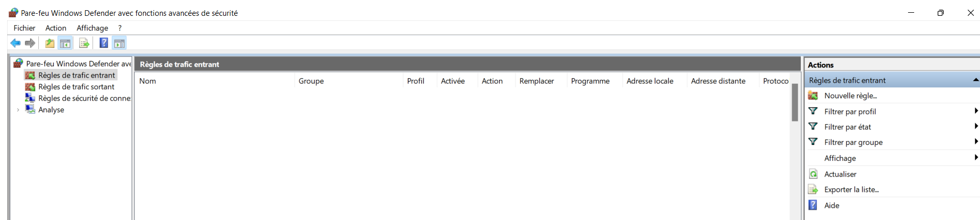Collapse the Règles de trafic entrant actions section arrow
Screen dimensions: 980x220
click(975, 80)
